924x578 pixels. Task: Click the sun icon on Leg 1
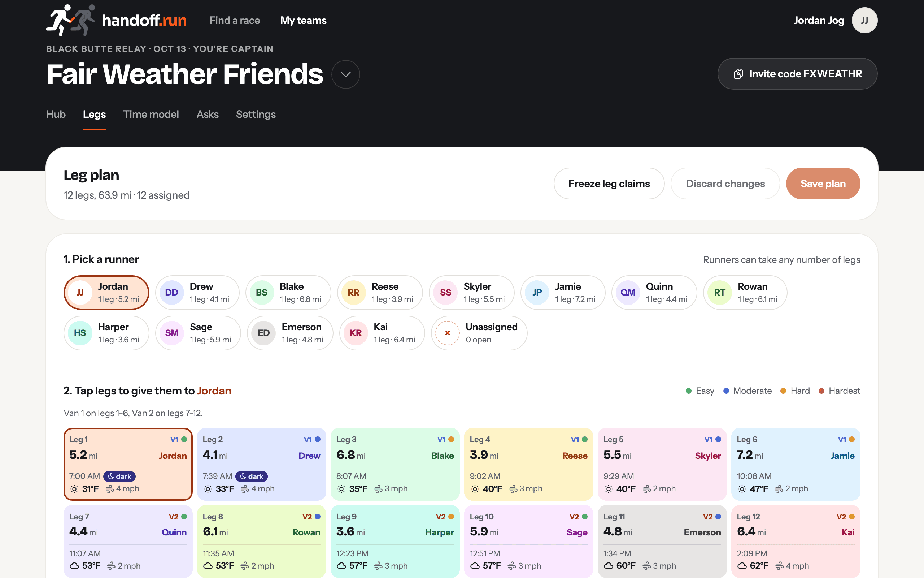(x=74, y=489)
